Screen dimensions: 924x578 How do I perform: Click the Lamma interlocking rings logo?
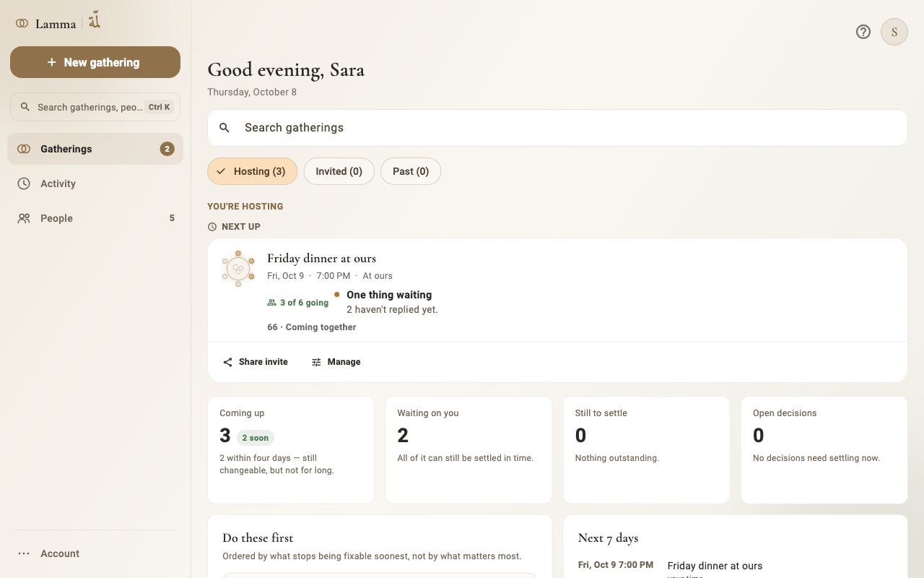[x=22, y=23]
